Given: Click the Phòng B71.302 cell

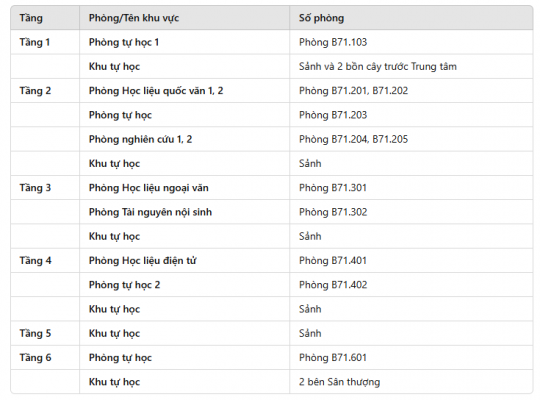Looking at the screenshot, I should (333, 212).
